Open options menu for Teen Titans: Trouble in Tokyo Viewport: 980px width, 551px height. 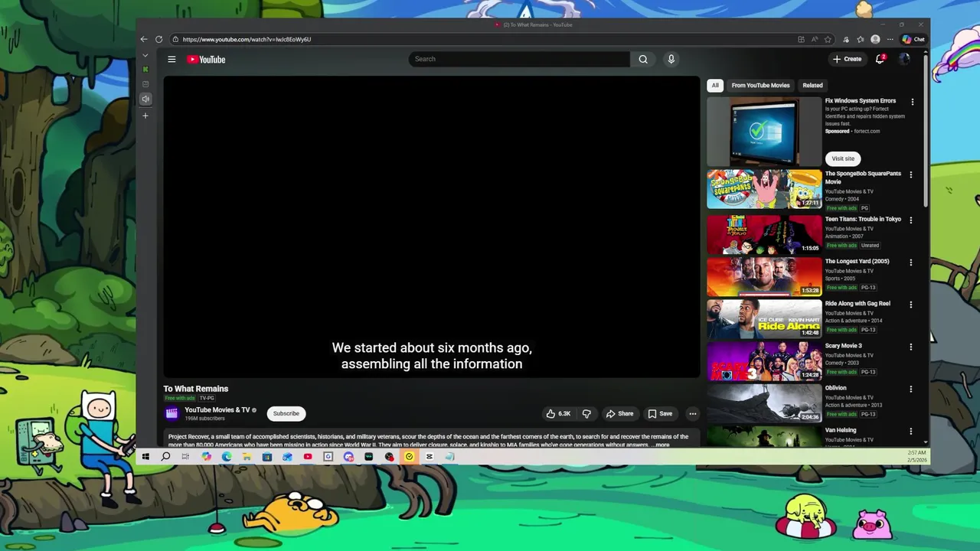point(911,220)
